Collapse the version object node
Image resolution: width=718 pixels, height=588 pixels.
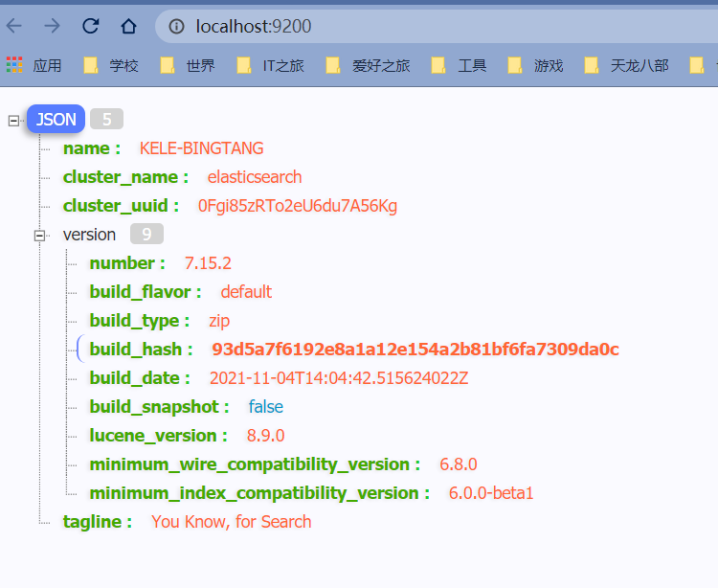40,236
